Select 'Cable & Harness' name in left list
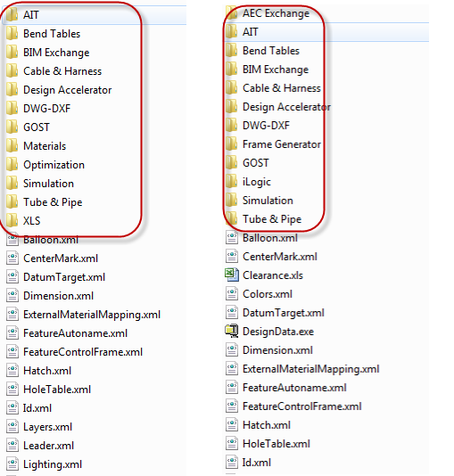Image resolution: width=454 pixels, height=476 pixels. coord(62,71)
